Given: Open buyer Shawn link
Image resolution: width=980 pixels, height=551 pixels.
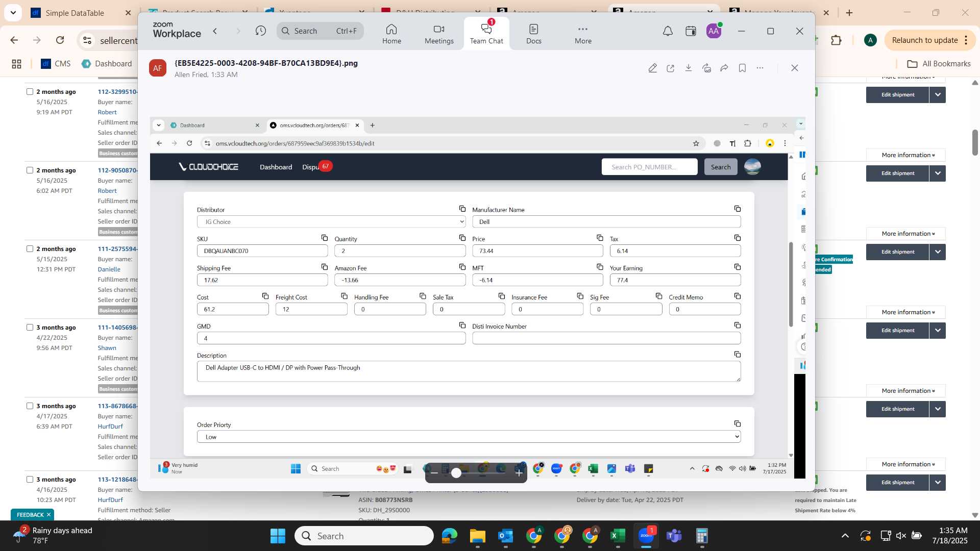Looking at the screenshot, I should tap(107, 348).
